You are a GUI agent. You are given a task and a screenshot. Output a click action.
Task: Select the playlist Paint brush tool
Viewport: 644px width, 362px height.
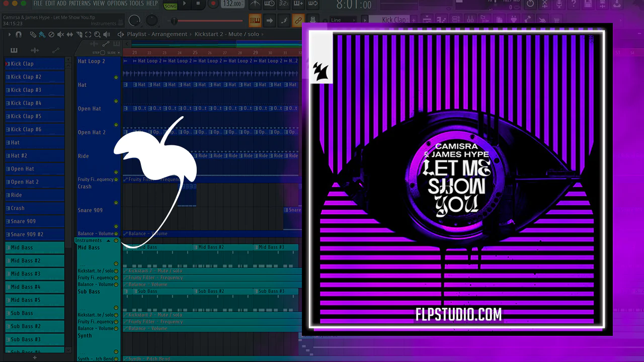pyautogui.click(x=42, y=35)
